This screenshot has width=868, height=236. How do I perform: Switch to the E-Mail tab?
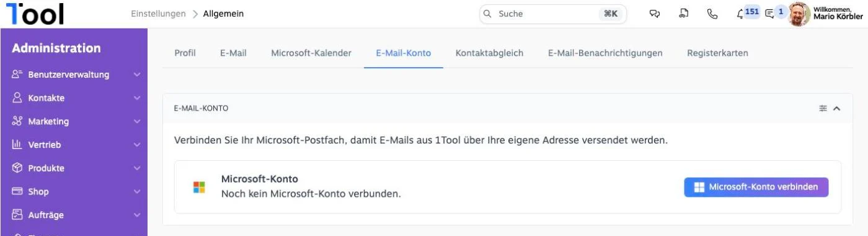233,53
